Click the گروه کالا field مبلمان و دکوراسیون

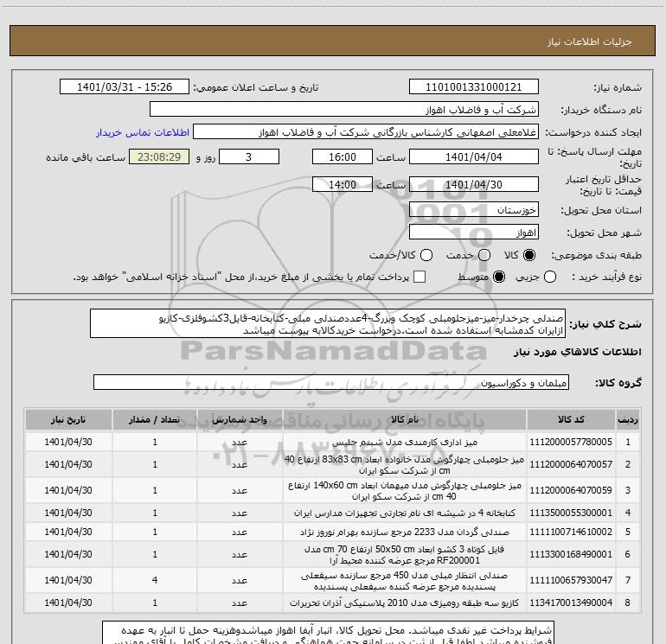(331, 382)
